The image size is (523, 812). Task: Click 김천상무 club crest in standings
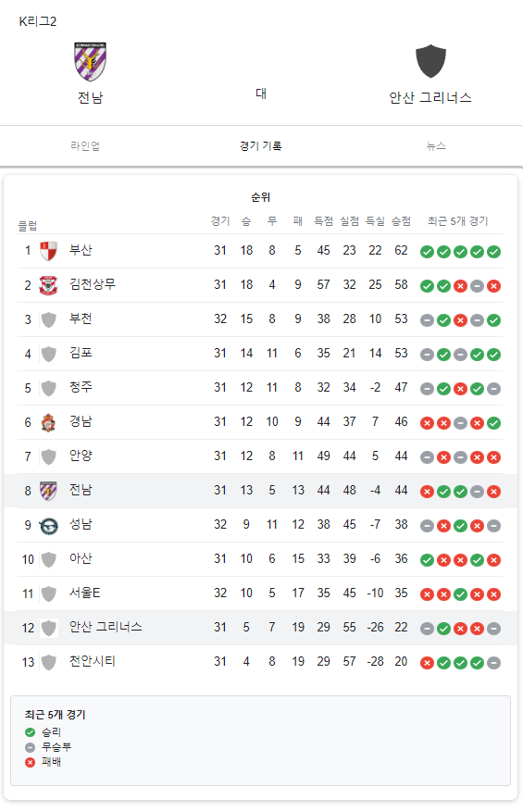49,285
